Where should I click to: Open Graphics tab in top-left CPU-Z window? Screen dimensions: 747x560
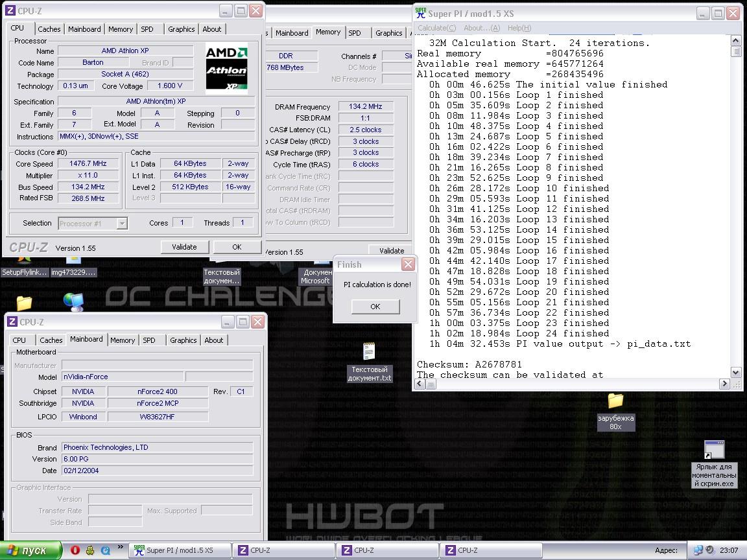(181, 29)
